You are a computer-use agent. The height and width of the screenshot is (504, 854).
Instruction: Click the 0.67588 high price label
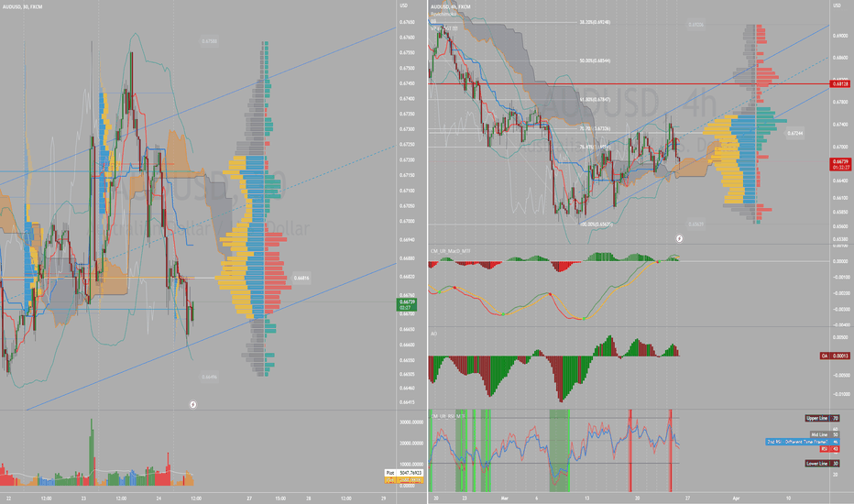209,41
